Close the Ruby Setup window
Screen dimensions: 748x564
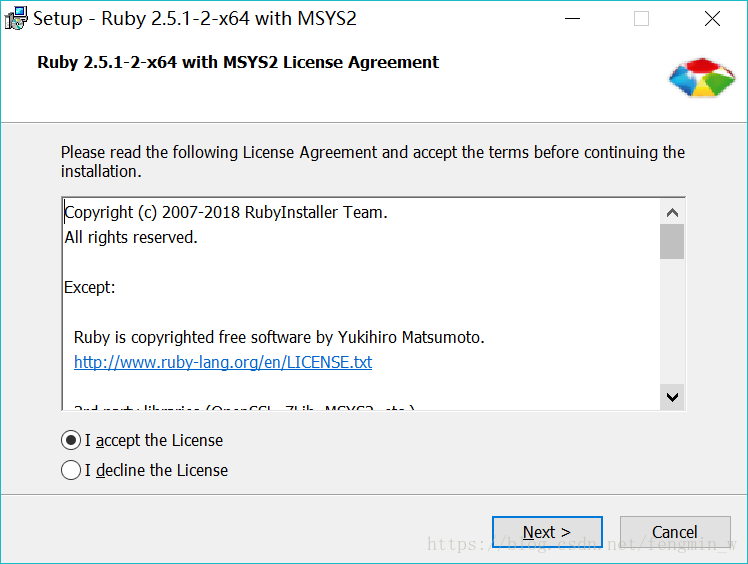[712, 18]
